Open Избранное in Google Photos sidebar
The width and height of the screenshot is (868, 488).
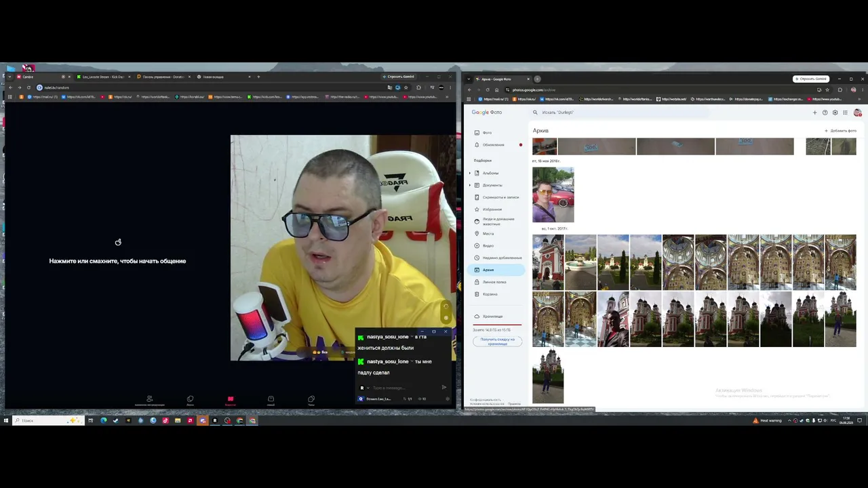tap(496, 209)
